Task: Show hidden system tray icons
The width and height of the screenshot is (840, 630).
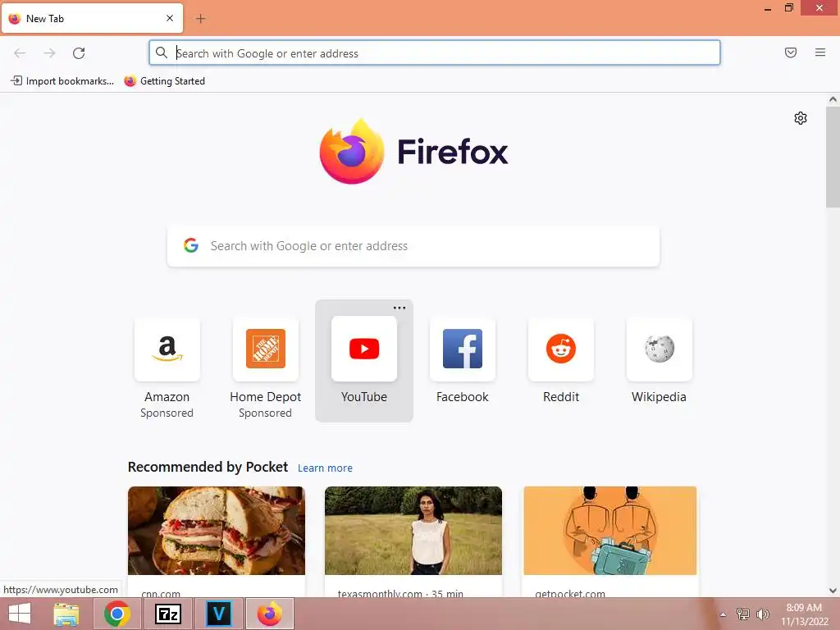Action: [x=723, y=614]
